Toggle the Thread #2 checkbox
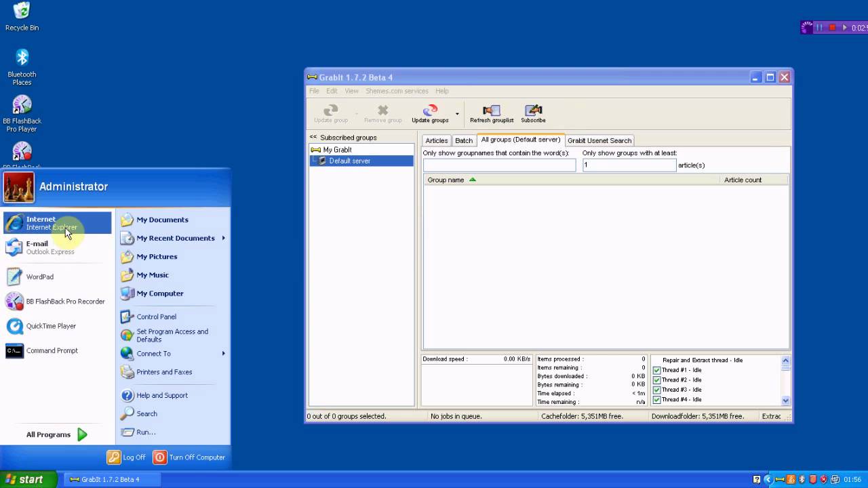Screen dimensions: 868x488 pyautogui.click(x=656, y=380)
